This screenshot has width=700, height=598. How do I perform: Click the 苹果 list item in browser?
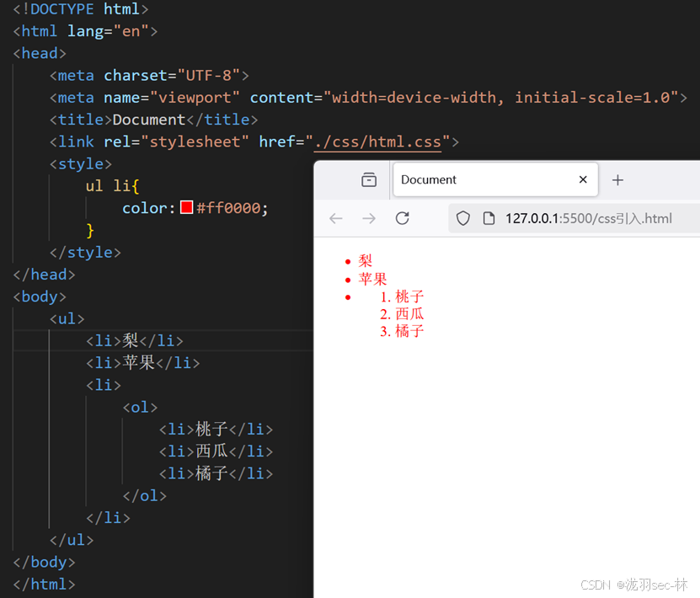[x=372, y=279]
